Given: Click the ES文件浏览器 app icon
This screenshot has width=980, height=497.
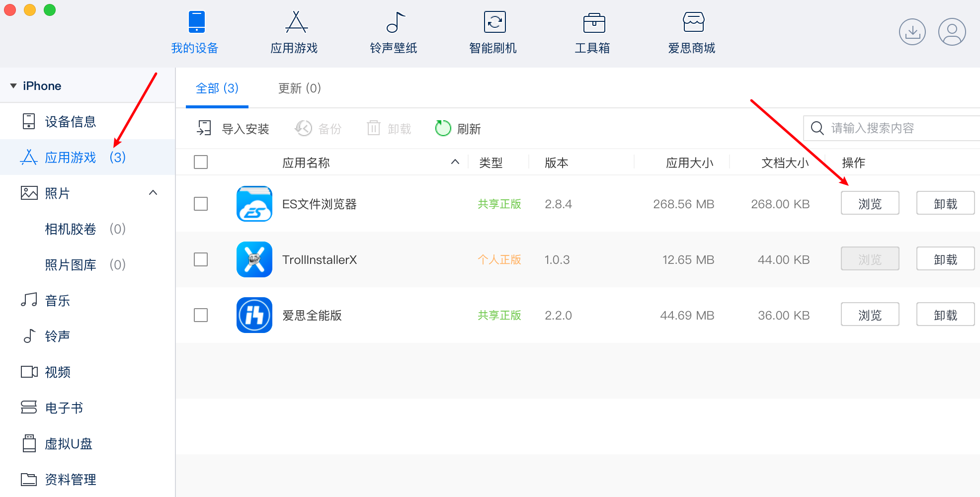Looking at the screenshot, I should pyautogui.click(x=254, y=204).
